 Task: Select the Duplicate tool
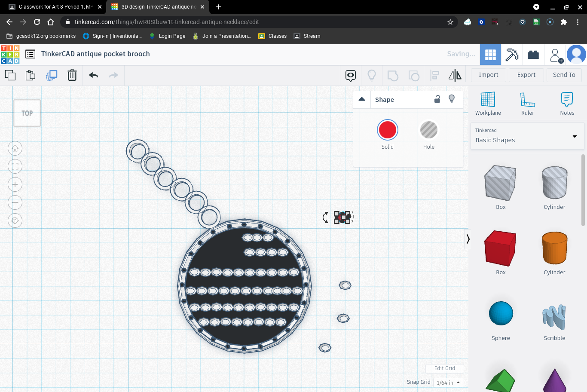pyautogui.click(x=52, y=75)
